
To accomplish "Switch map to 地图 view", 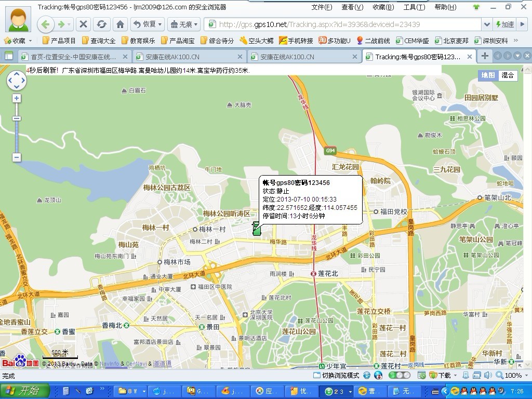I will [488, 75].
